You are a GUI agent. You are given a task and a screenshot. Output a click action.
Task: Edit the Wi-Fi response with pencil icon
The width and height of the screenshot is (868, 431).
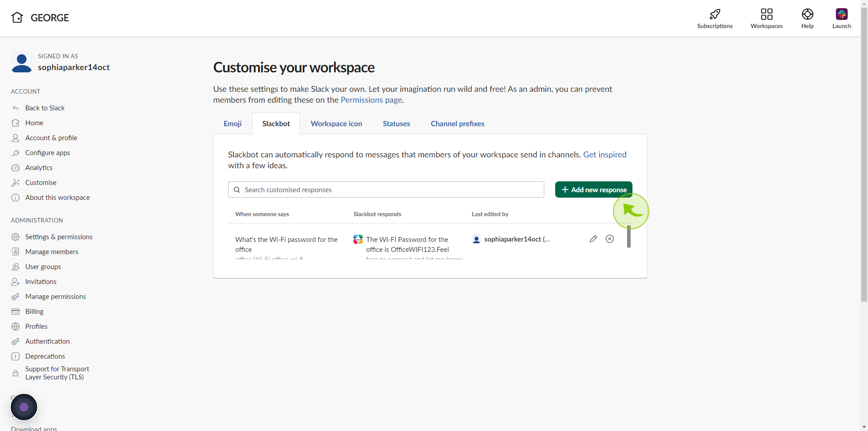tap(594, 239)
